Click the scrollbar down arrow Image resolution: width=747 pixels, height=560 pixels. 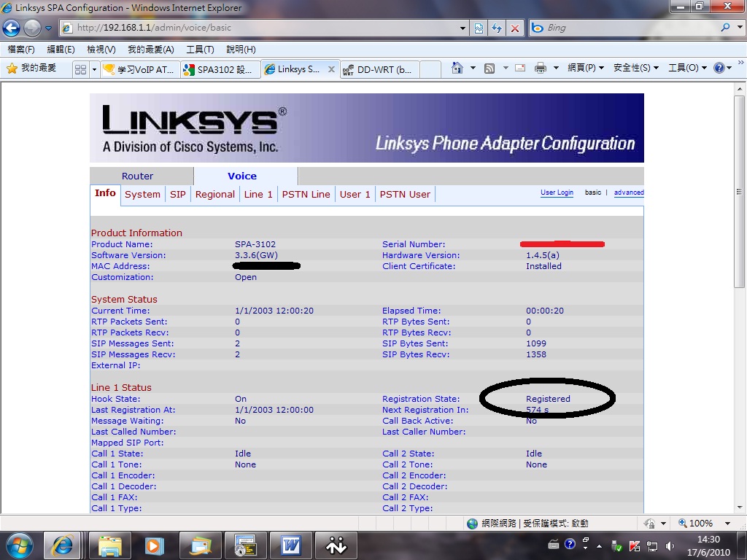coord(739,507)
